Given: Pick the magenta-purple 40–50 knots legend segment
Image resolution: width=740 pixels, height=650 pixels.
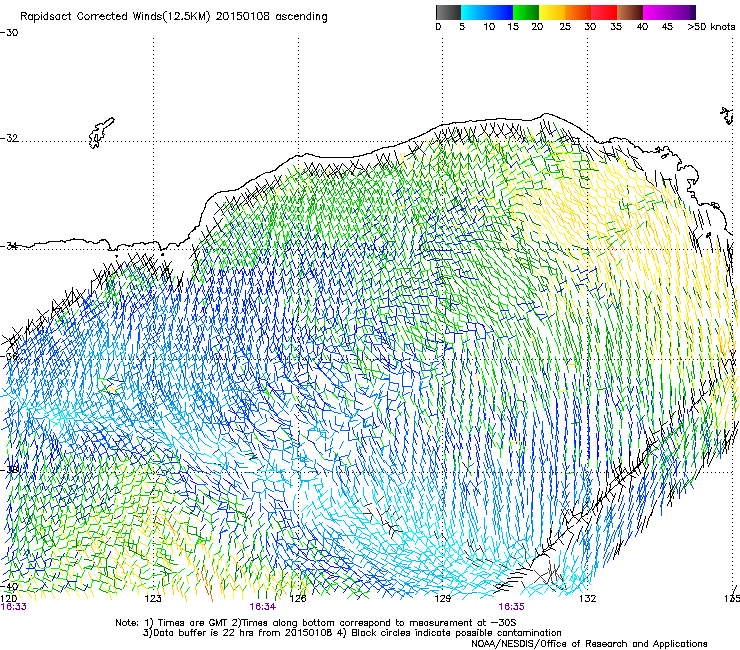Looking at the screenshot, I should click(x=669, y=12).
